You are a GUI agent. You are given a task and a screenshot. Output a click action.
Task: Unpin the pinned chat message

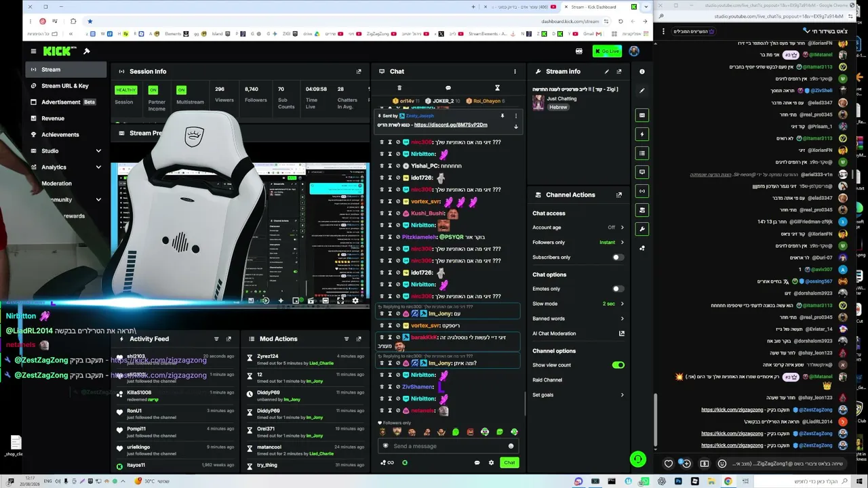click(502, 116)
